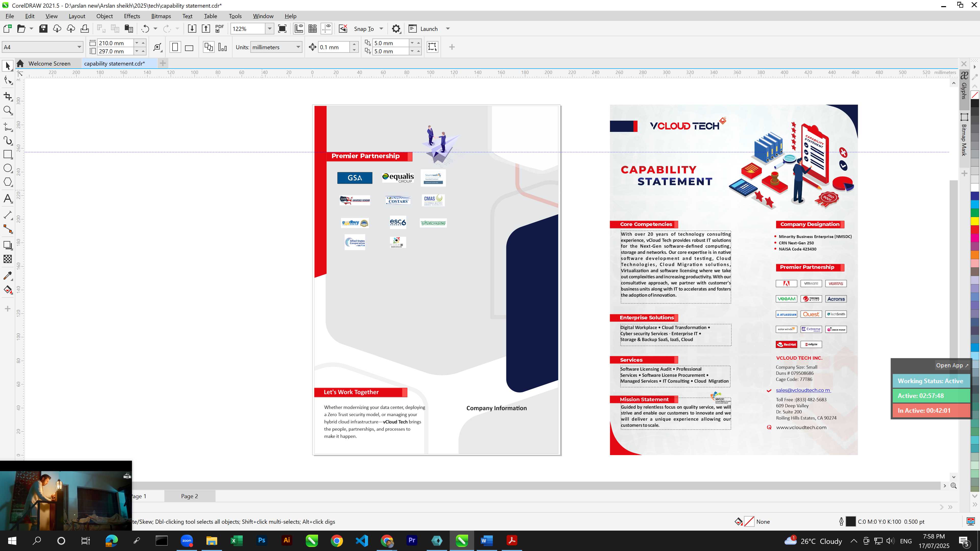Select the Parallel Dimension tool
Screen dimensions: 980x551
coord(8,215)
